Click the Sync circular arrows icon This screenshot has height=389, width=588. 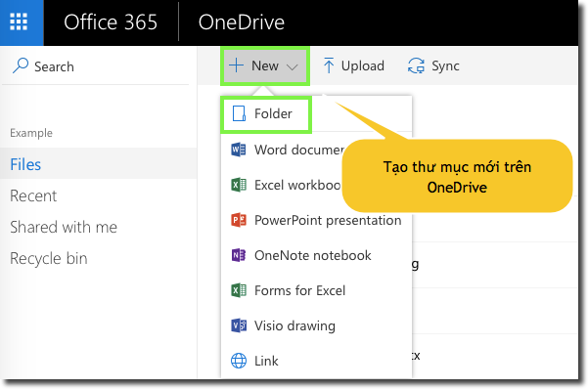[x=416, y=65]
